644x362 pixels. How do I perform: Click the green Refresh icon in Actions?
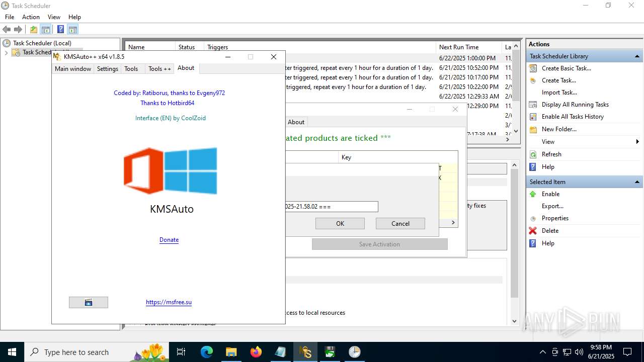(533, 154)
